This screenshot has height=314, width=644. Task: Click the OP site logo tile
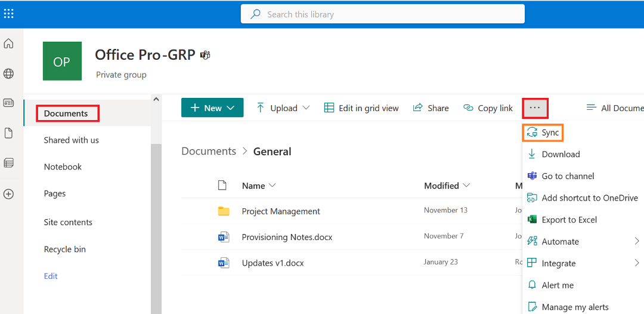pyautogui.click(x=62, y=61)
